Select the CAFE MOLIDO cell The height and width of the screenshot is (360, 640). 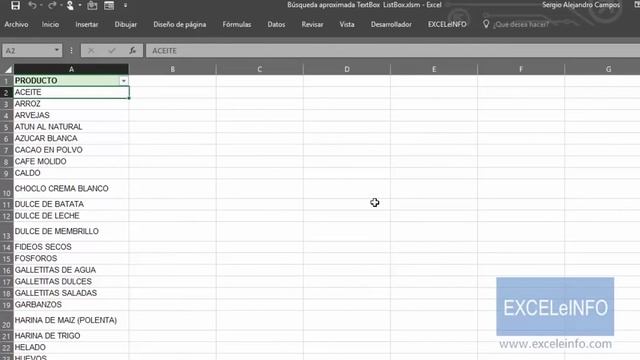pos(71,161)
